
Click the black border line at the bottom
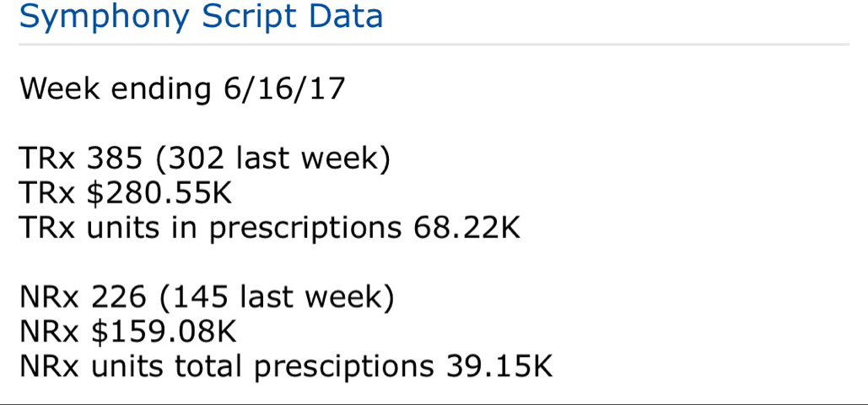(x=434, y=403)
